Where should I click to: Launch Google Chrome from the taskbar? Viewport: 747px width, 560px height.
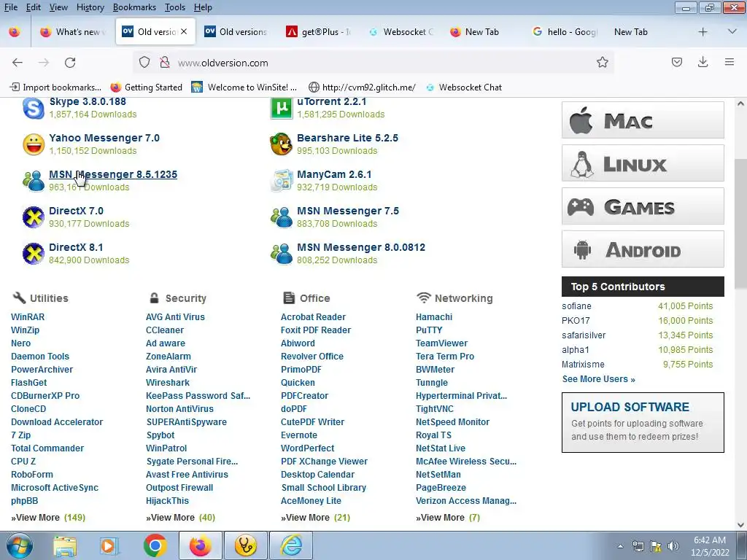[x=155, y=545]
